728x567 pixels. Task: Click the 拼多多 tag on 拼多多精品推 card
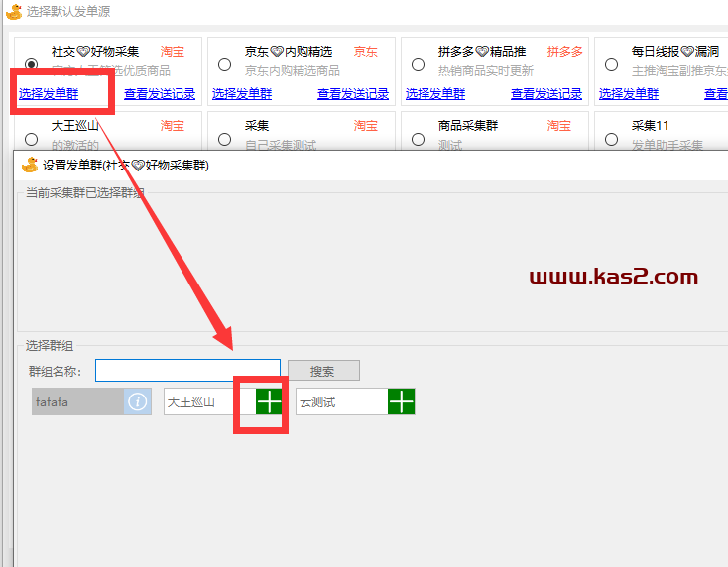coord(564,51)
